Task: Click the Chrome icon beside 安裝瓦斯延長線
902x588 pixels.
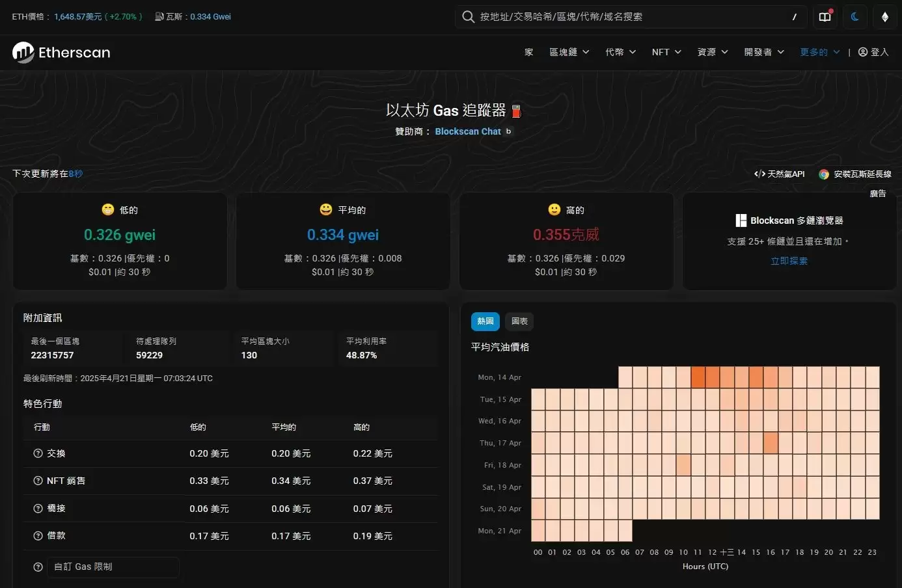Action: click(x=825, y=174)
